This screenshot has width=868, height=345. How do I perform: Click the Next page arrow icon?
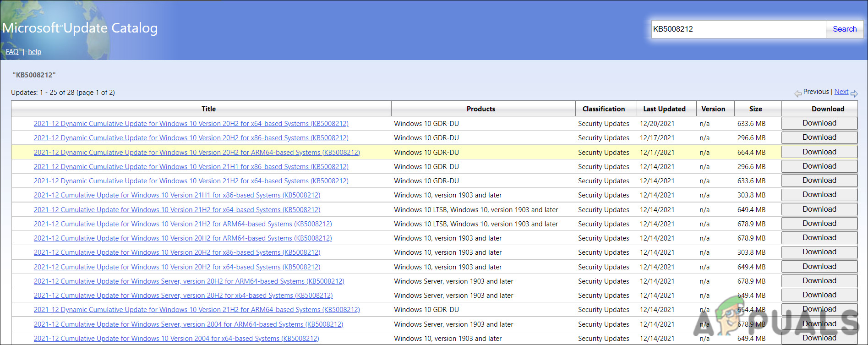tap(854, 93)
